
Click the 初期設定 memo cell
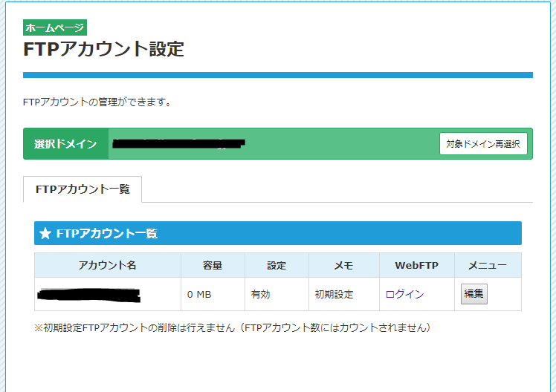344,294
